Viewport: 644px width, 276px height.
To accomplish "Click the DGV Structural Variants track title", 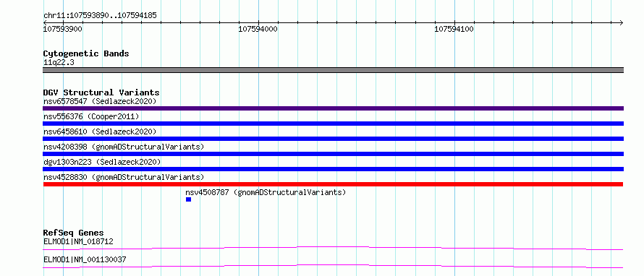I will 101,92.
